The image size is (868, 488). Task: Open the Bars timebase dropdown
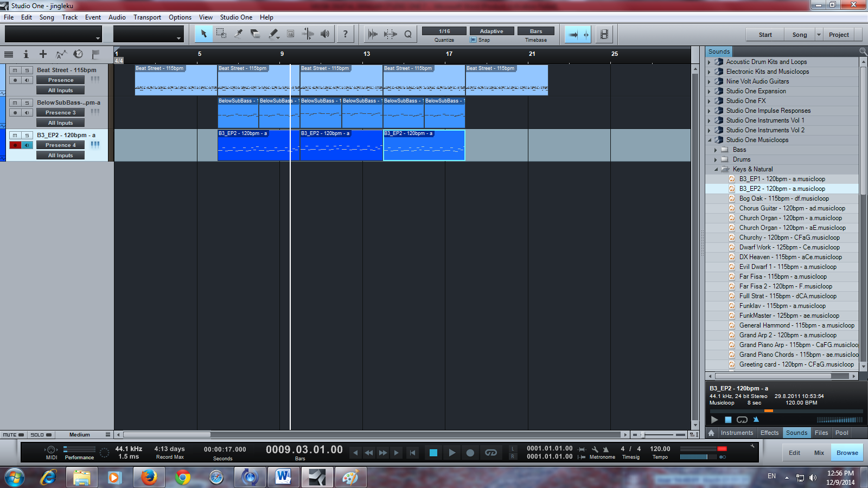pyautogui.click(x=536, y=31)
